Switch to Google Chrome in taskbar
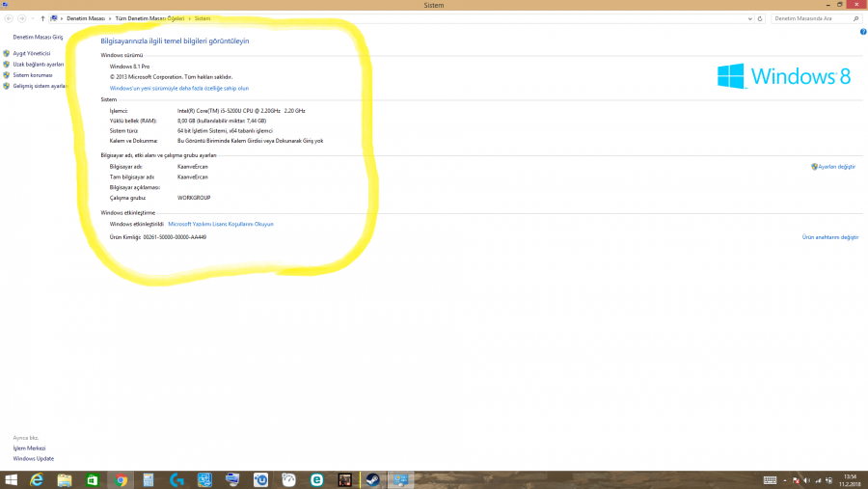This screenshot has height=489, width=868. 121,480
